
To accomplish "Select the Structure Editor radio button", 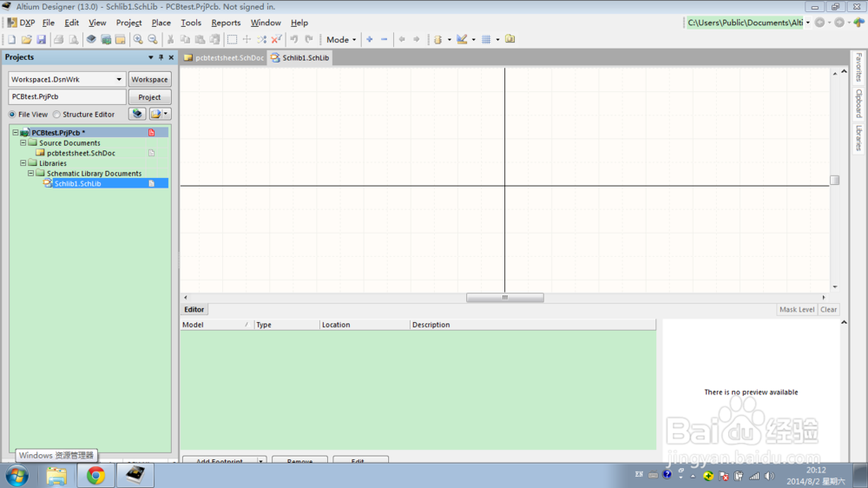I will pyautogui.click(x=56, y=114).
